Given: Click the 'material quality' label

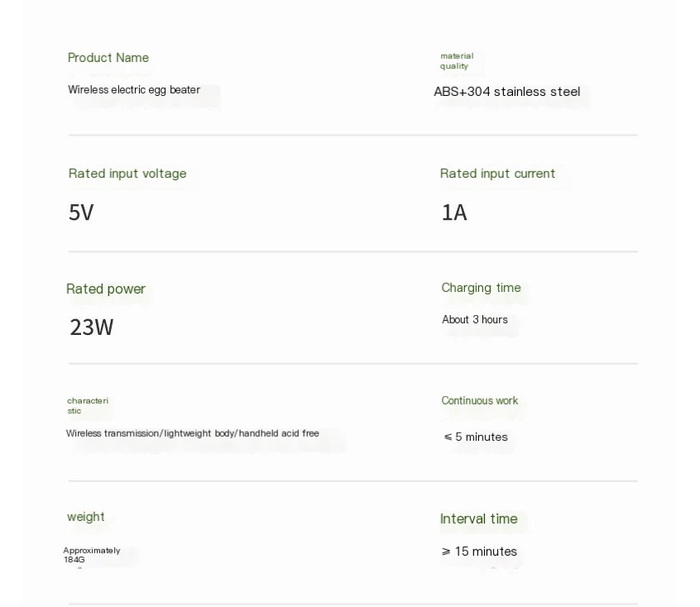Looking at the screenshot, I should (456, 61).
